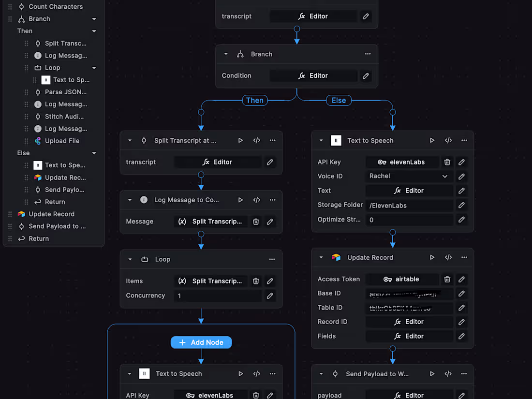Run the Send Payload to Webhook node
Image resolution: width=532 pixels, height=399 pixels.
tap(432, 373)
